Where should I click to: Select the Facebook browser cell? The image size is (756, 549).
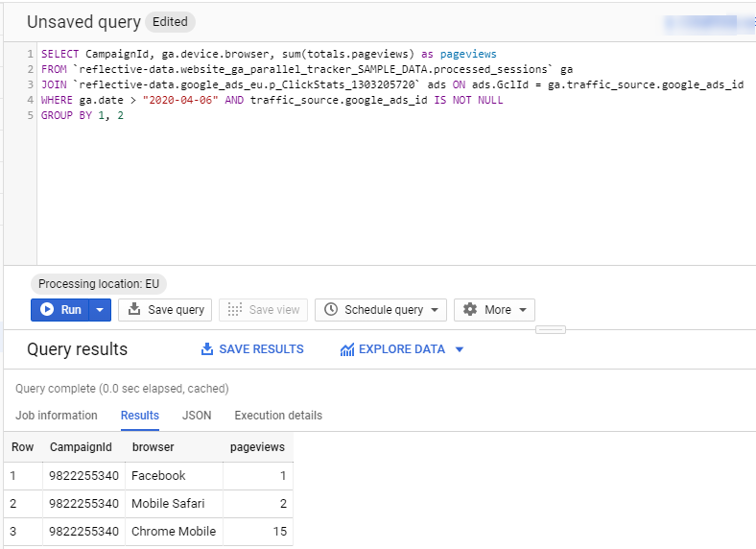174,476
